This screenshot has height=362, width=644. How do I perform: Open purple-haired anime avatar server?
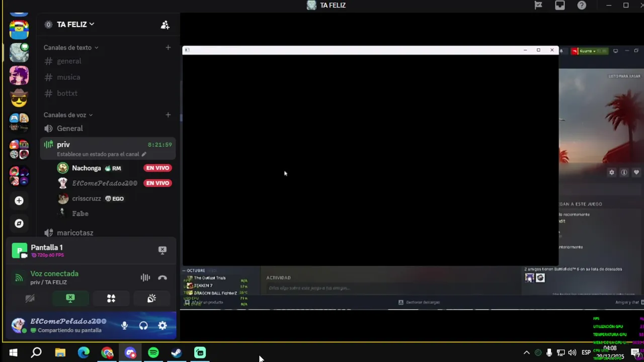click(x=19, y=75)
